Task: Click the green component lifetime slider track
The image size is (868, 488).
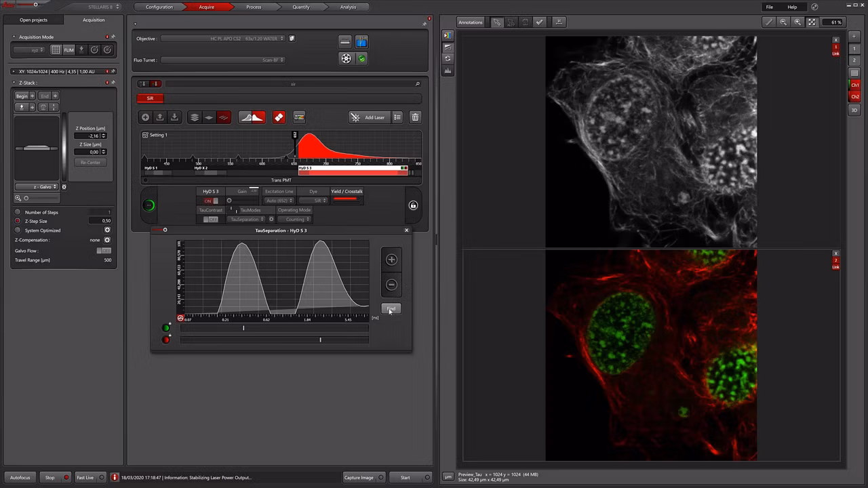Action: 275,328
